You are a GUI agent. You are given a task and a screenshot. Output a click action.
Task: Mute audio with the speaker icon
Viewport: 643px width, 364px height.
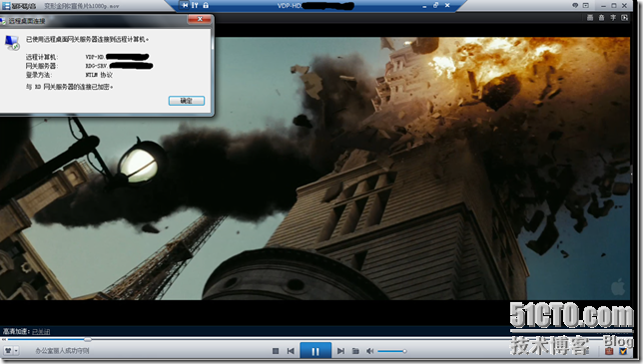[x=369, y=351]
